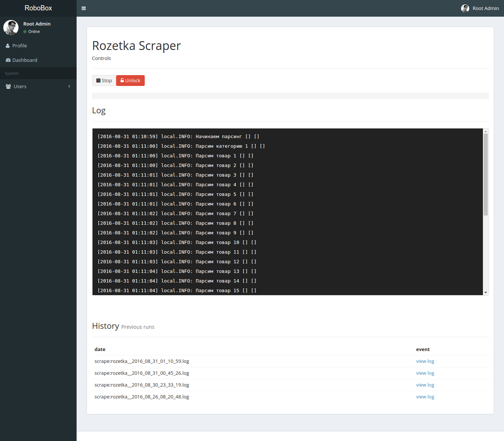504x441 pixels.
Task: Click the Online status indicator
Action: pyautogui.click(x=31, y=31)
